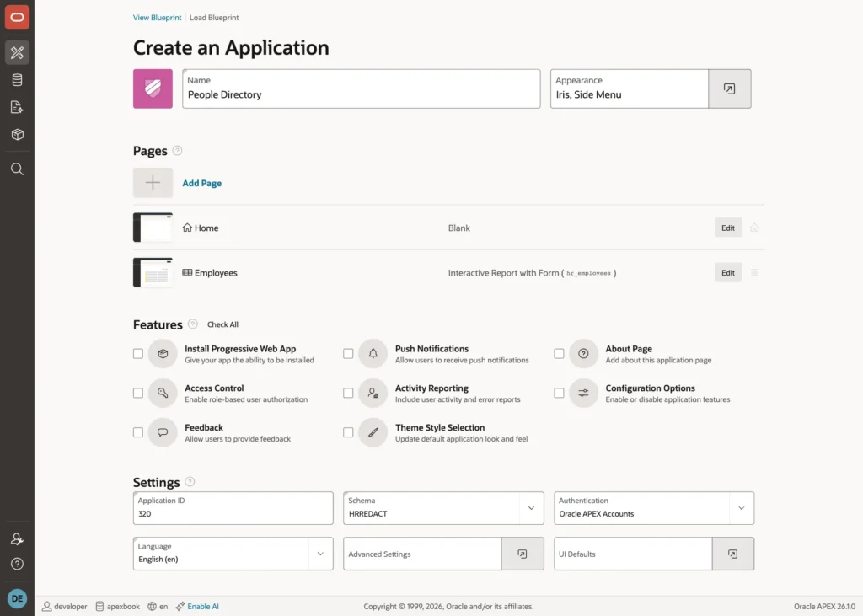
Task: Click the UI Defaults field
Action: (x=633, y=554)
